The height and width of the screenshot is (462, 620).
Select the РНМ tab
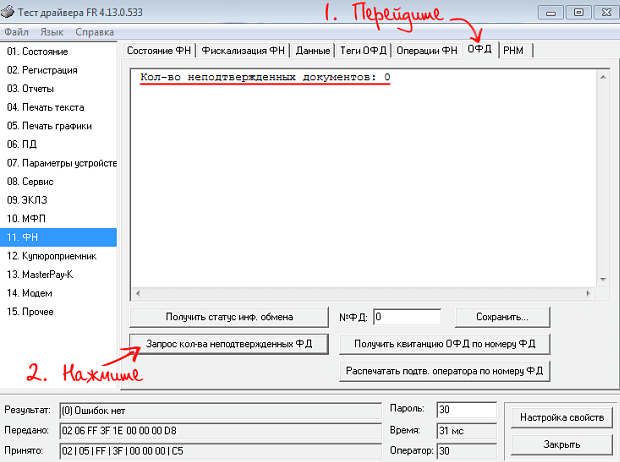[x=516, y=50]
